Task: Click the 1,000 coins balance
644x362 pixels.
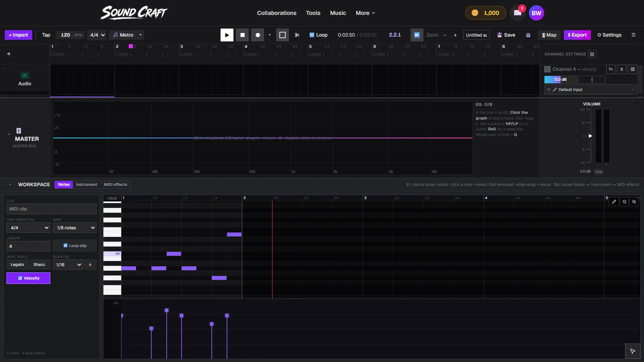Action: click(x=486, y=13)
